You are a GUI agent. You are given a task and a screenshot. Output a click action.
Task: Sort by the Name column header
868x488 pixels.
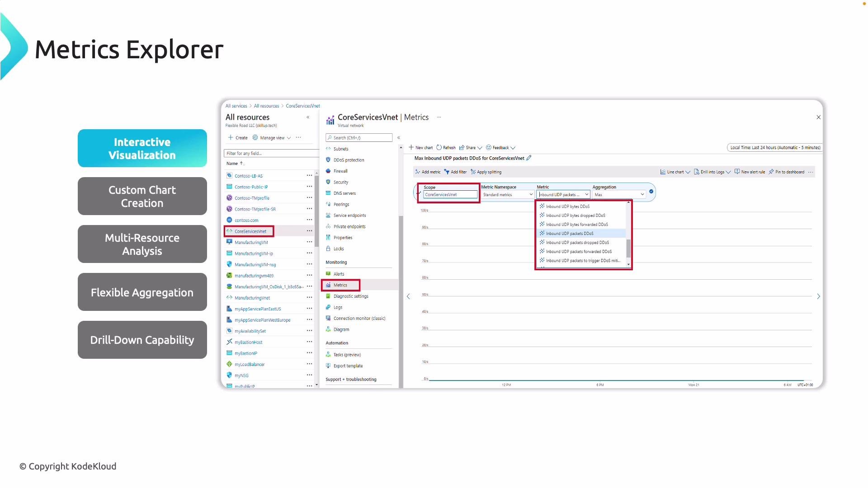click(235, 164)
